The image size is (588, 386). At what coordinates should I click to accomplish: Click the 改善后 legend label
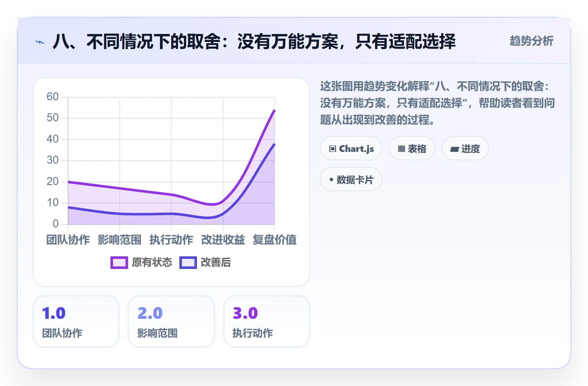(x=216, y=263)
